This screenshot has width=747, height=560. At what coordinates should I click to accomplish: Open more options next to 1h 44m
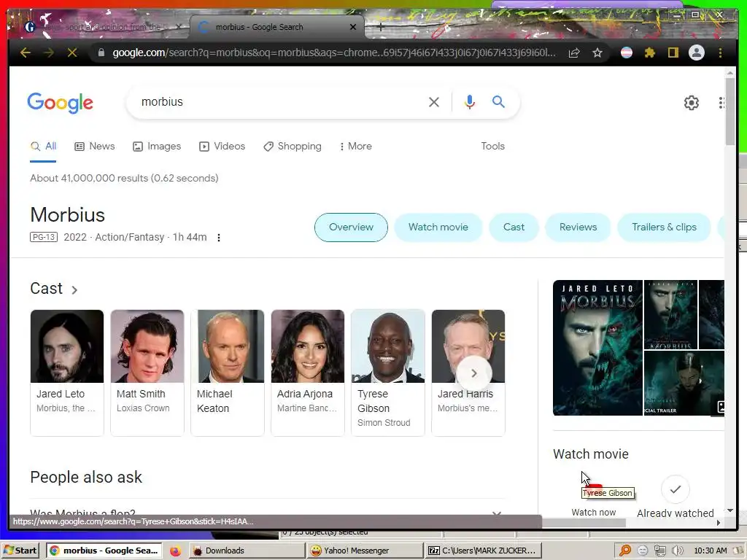pyautogui.click(x=219, y=237)
